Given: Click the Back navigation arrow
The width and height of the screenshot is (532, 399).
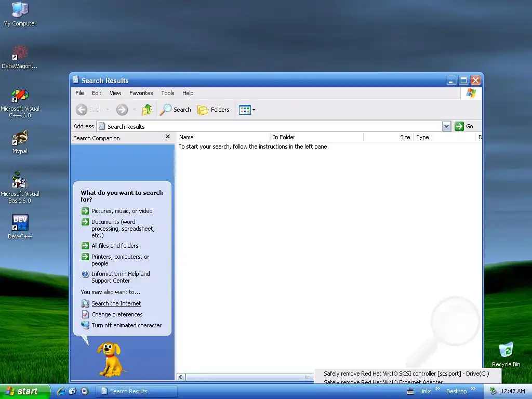Looking at the screenshot, I should click(x=82, y=110).
